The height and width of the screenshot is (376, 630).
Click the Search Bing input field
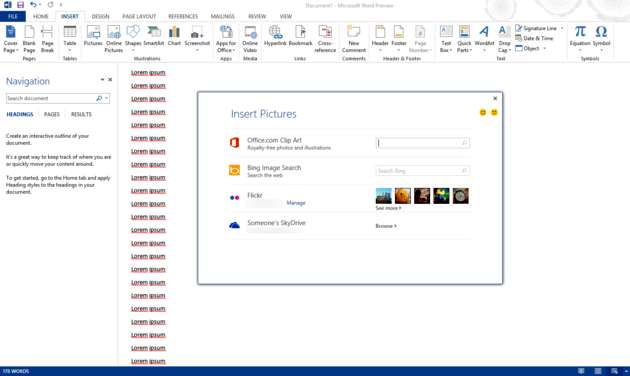[423, 171]
